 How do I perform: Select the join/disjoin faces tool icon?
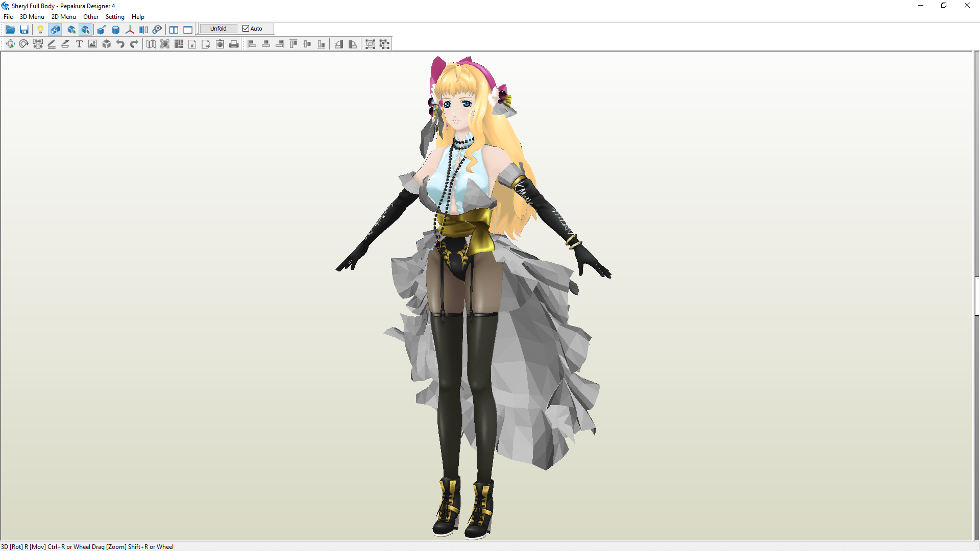38,44
